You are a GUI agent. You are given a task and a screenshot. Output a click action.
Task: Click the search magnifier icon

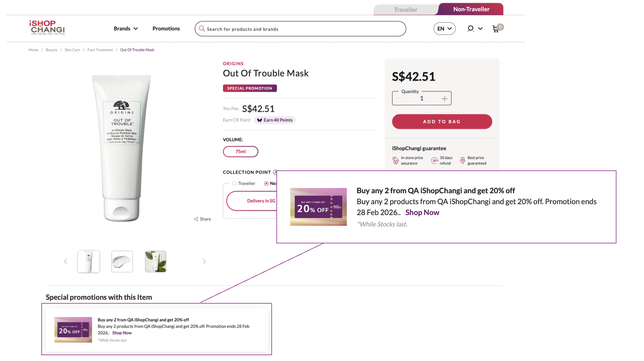coord(202,29)
